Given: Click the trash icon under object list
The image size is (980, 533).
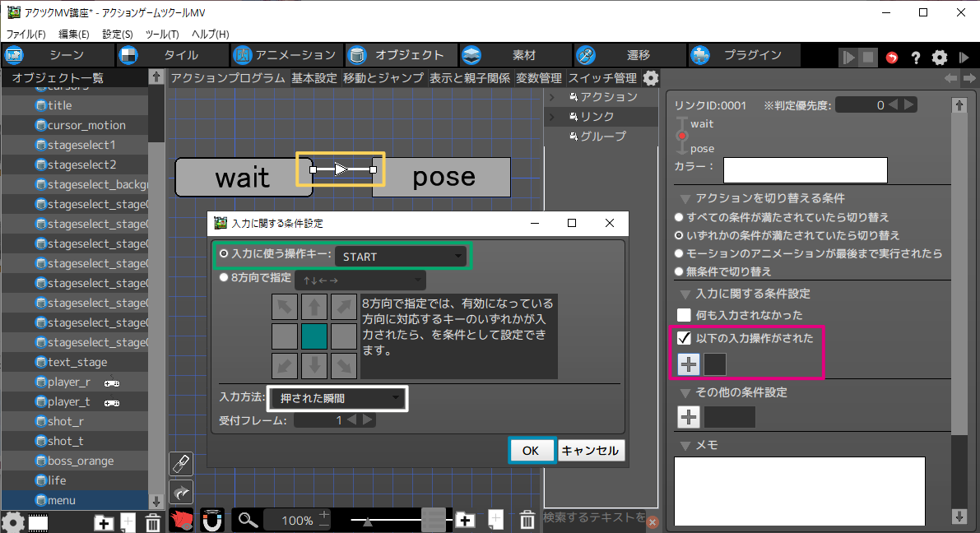Looking at the screenshot, I should [153, 521].
